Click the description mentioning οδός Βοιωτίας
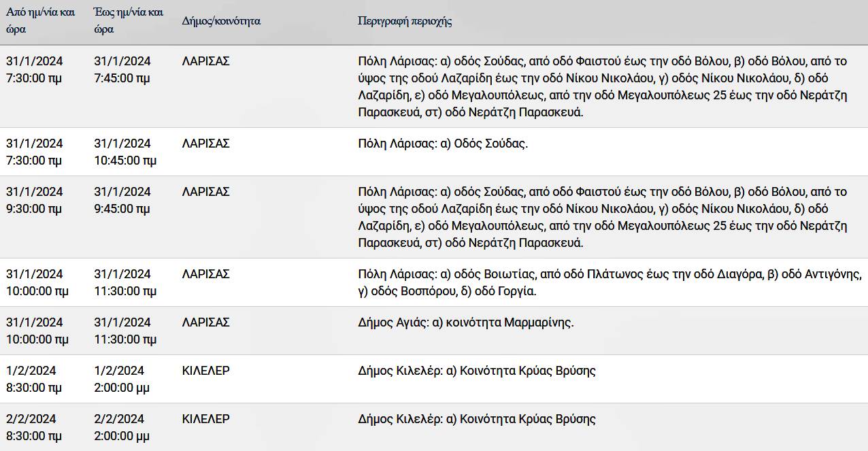868x451 pixels. [x=610, y=282]
